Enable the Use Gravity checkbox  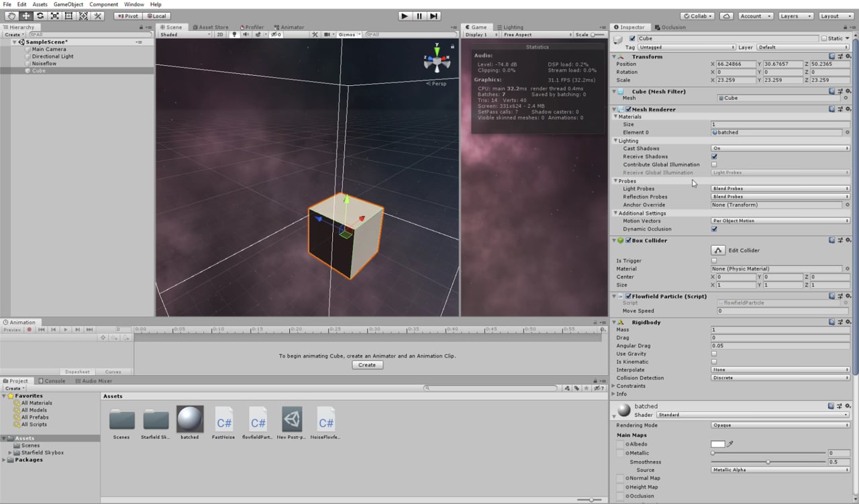(x=714, y=354)
